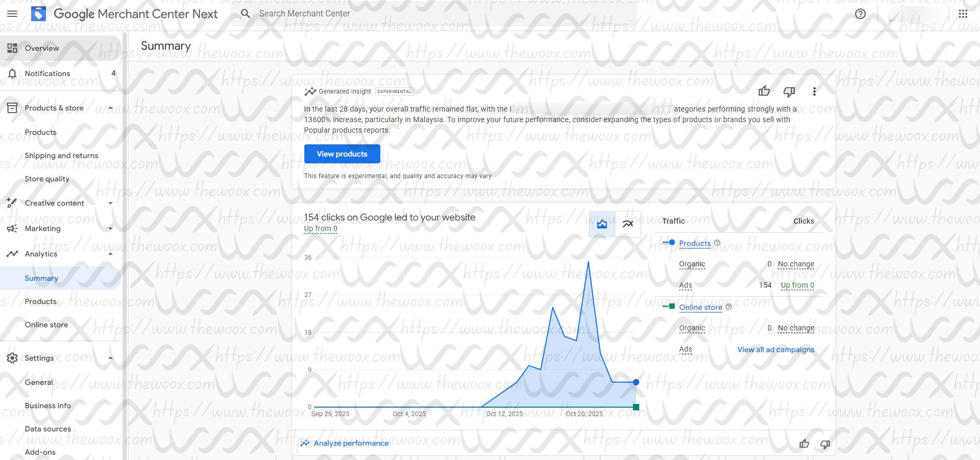Screen dimensions: 980x460
Task: Click the green Online store legend marker
Action: [x=669, y=306]
